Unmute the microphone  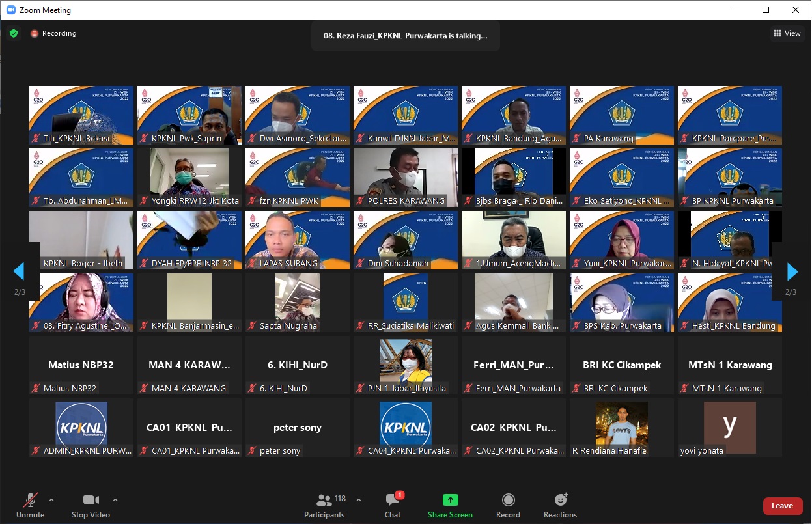click(30, 505)
